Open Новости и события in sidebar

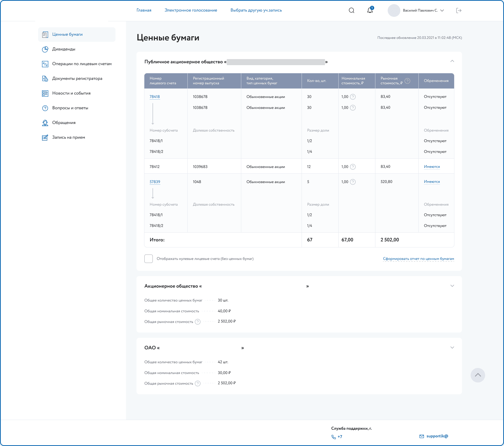point(71,93)
